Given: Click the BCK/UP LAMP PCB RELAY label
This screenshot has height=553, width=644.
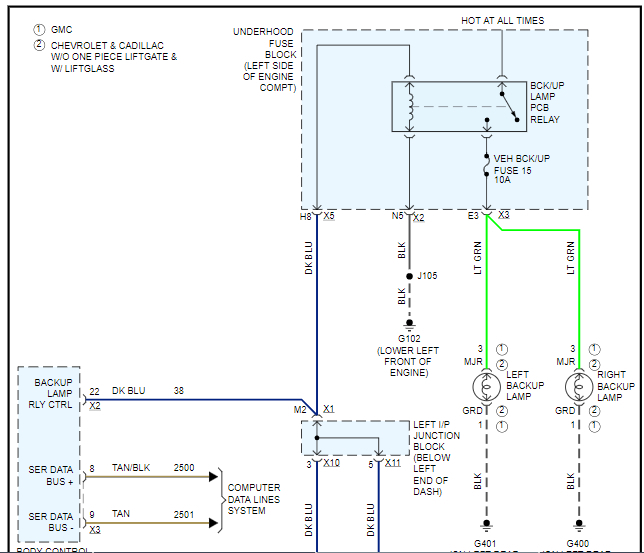Looking at the screenshot, I should [x=547, y=103].
